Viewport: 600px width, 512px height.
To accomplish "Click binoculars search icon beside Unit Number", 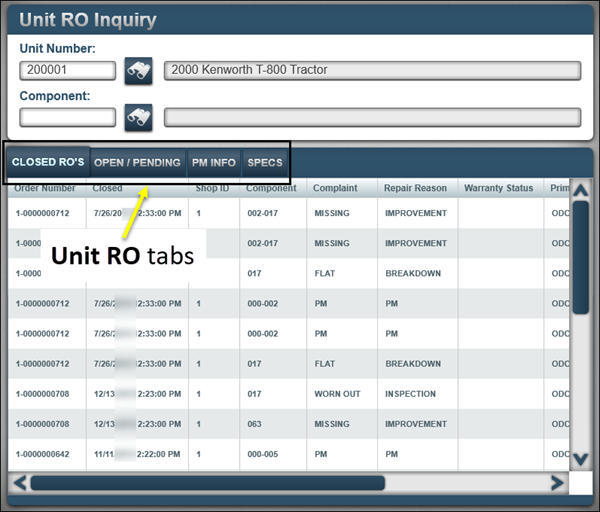I will [138, 71].
